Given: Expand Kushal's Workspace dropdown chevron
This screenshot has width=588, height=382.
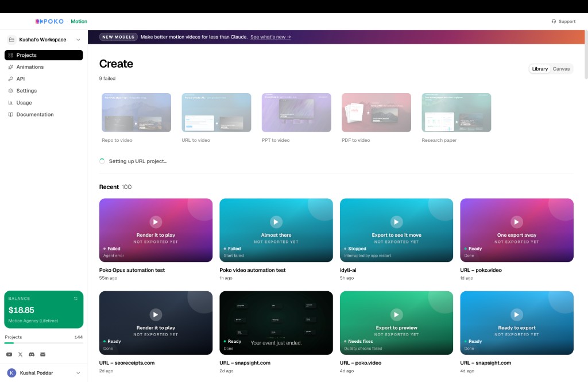Looking at the screenshot, I should pos(78,40).
